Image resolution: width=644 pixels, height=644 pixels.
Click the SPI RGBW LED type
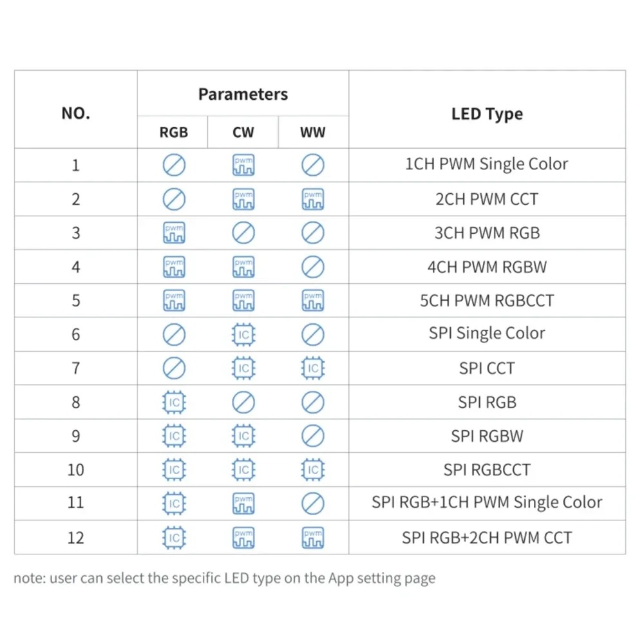(x=487, y=436)
